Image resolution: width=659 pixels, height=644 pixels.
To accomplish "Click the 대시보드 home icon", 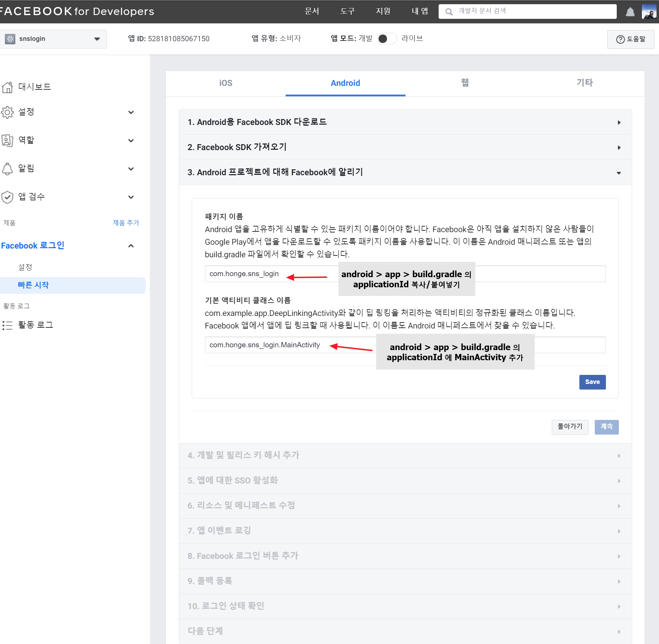I will tap(7, 87).
